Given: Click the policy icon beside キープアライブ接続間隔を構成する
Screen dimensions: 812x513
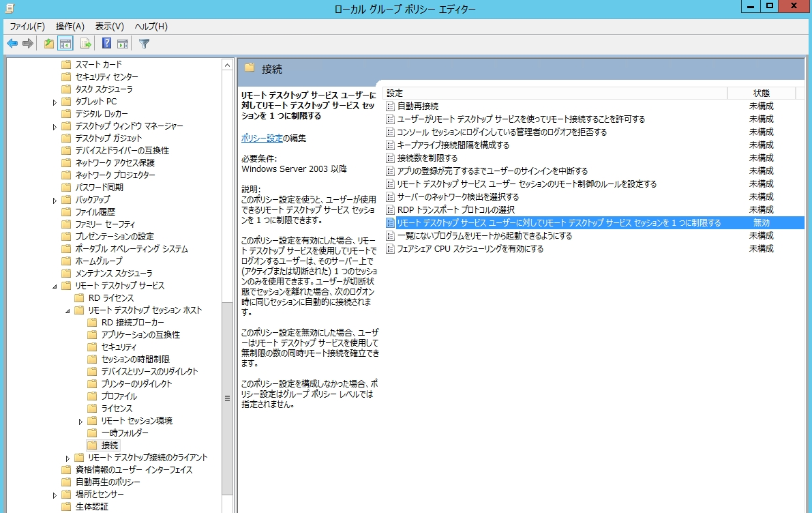Looking at the screenshot, I should click(x=391, y=145).
